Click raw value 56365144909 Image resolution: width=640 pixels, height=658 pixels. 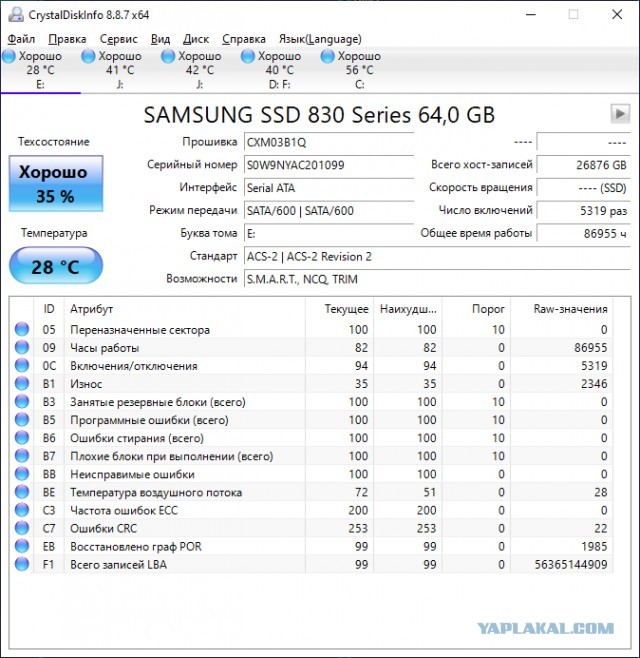tap(571, 564)
